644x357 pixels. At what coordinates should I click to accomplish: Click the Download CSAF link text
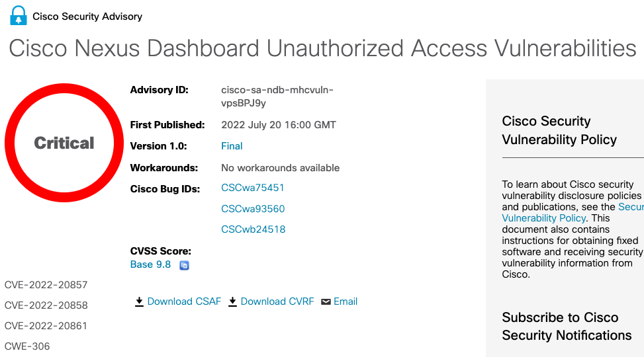pyautogui.click(x=184, y=301)
